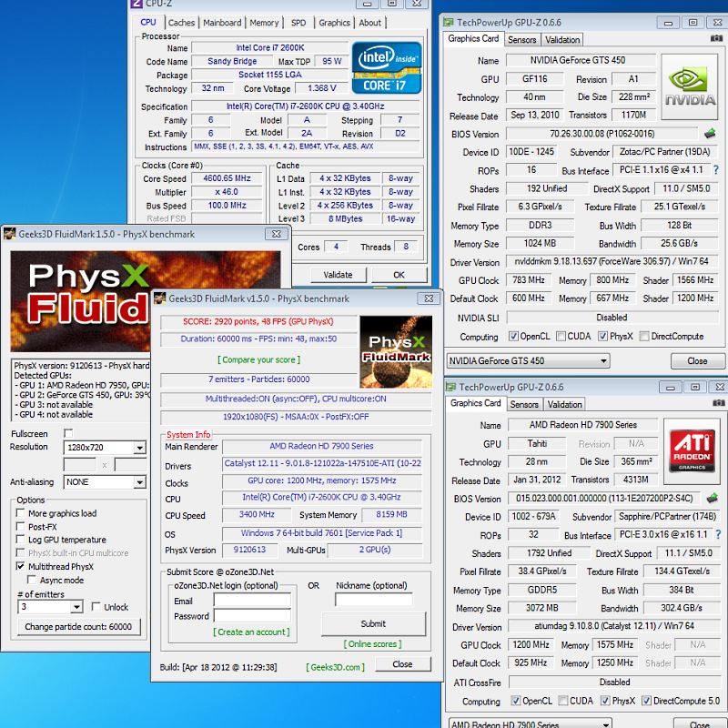The width and height of the screenshot is (728, 728).
Task: Click the CPU-Z app icon in title bar
Action: pyautogui.click(x=136, y=4)
